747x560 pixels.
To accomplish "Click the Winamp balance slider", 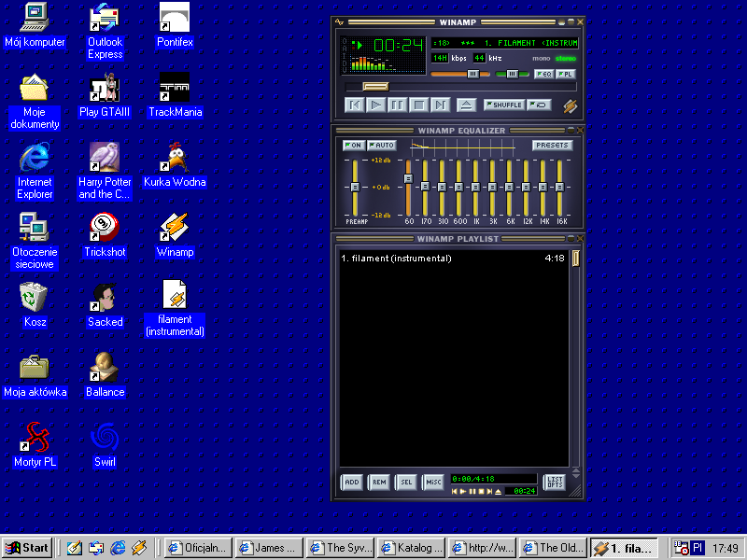I will [512, 74].
